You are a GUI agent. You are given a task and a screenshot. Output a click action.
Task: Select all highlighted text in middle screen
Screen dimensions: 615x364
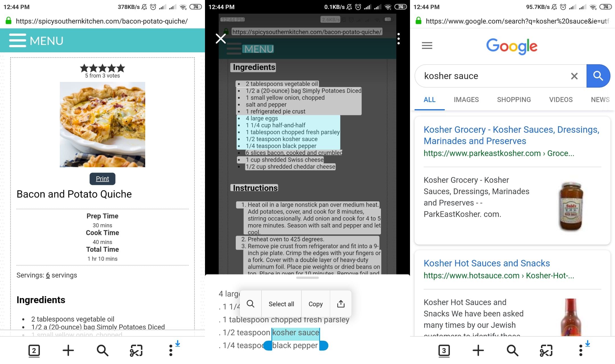pyautogui.click(x=281, y=303)
